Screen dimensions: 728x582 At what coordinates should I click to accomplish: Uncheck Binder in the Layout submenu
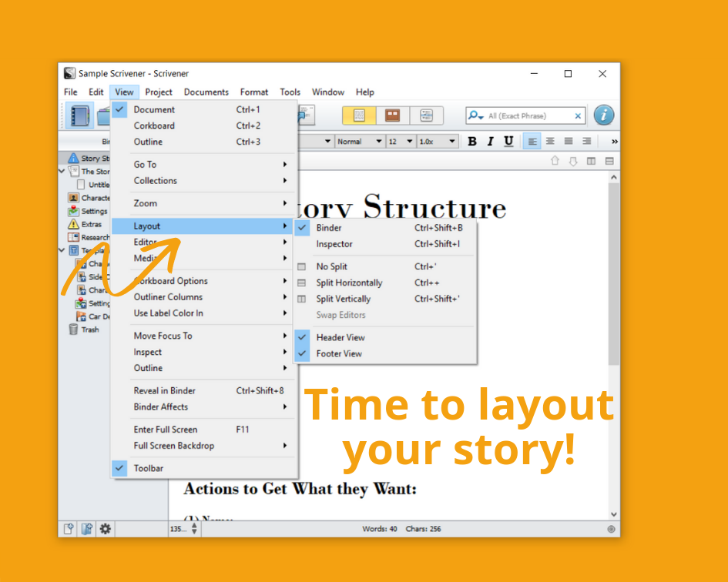point(385,228)
